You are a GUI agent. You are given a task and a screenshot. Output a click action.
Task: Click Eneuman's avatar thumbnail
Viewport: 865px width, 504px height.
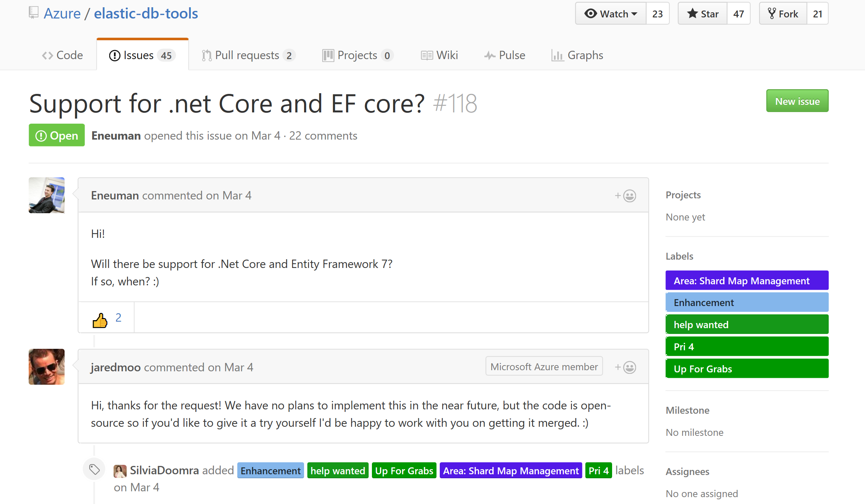(x=46, y=195)
